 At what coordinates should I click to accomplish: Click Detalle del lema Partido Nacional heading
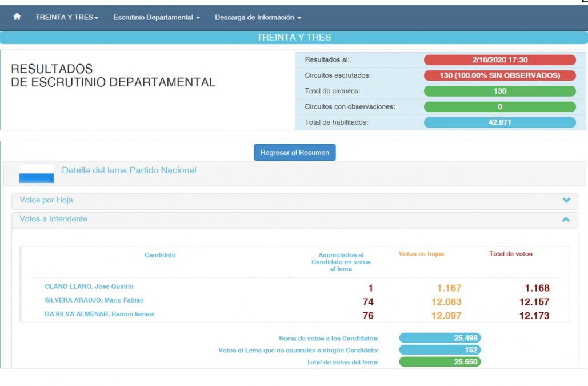pos(129,170)
